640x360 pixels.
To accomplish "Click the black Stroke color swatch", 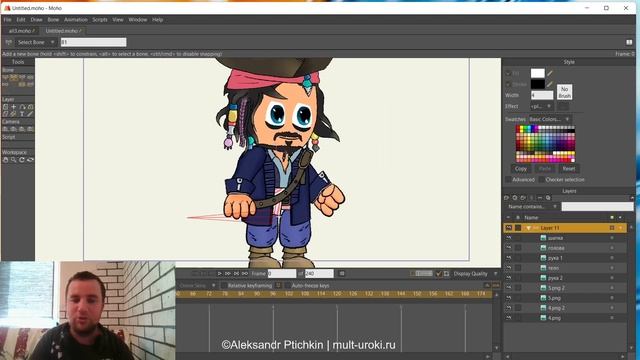I will (538, 84).
